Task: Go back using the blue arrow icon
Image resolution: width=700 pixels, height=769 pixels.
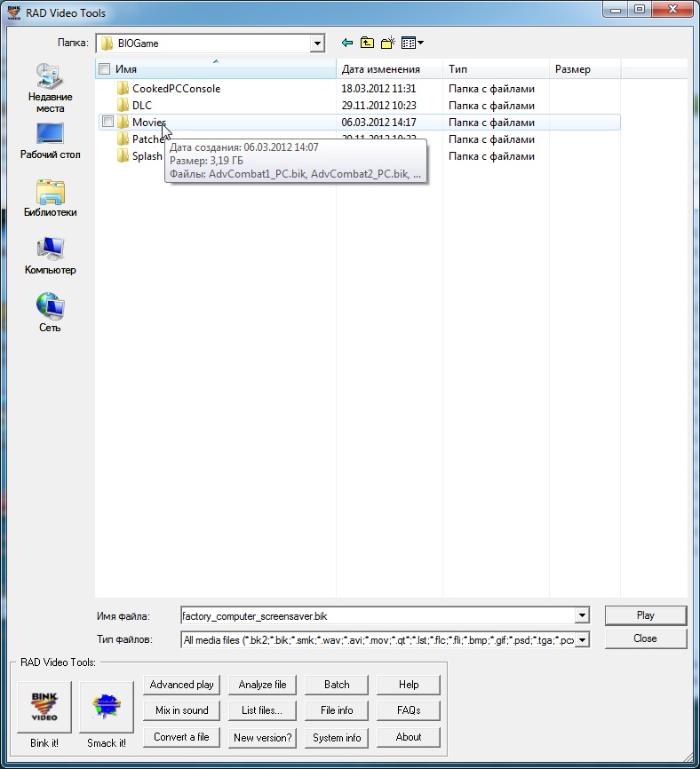Action: tap(347, 44)
